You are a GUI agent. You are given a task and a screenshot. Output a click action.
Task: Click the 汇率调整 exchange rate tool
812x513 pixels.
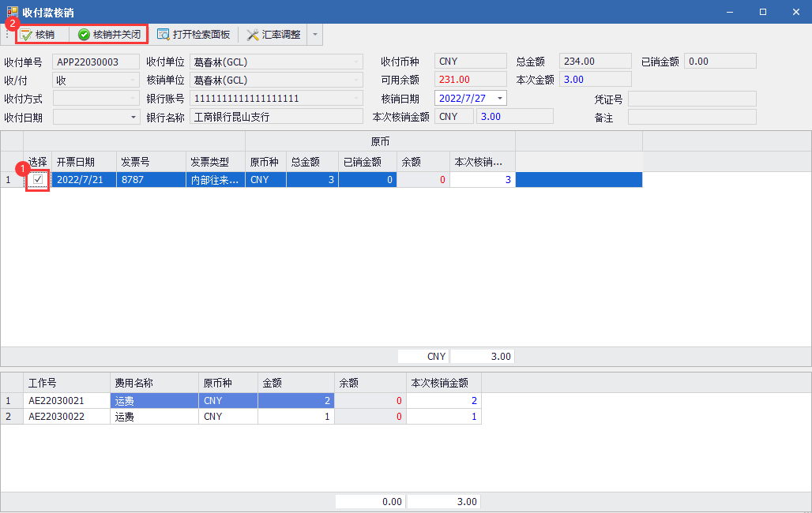coord(273,35)
